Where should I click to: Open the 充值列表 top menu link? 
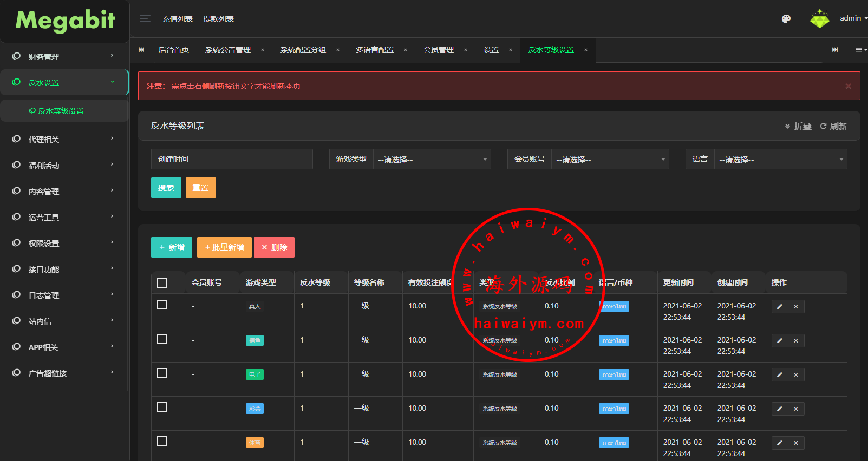pos(177,19)
